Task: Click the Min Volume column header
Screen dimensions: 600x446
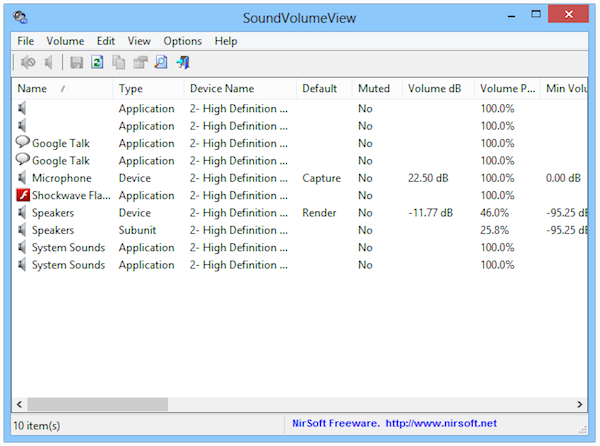Action: pyautogui.click(x=564, y=89)
